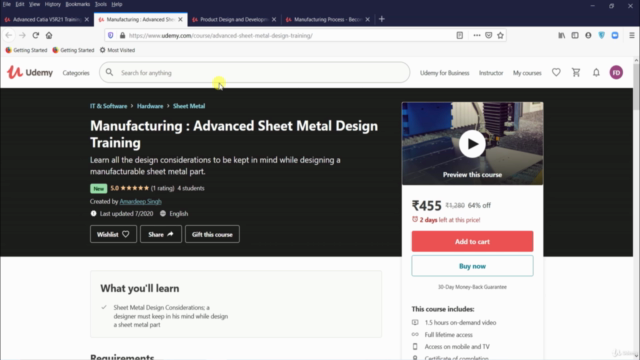Click the browser forward arrow
Screen dimensions: 640x360
(22, 36)
